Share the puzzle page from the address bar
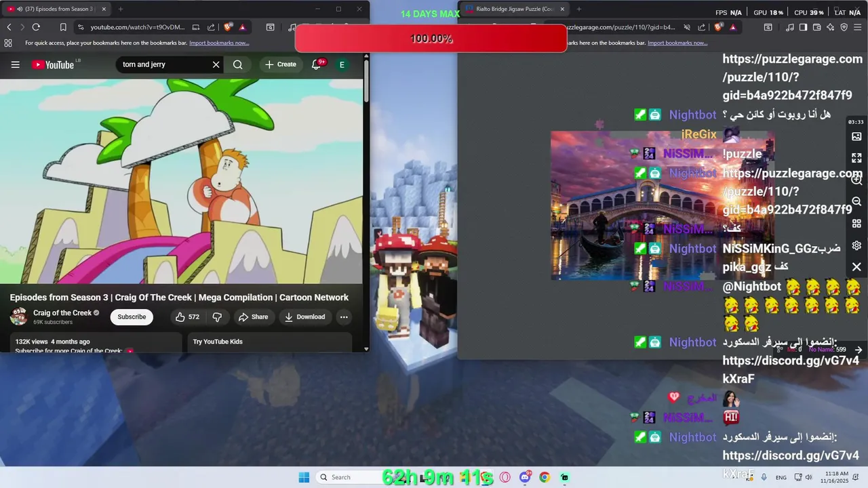 [x=702, y=27]
